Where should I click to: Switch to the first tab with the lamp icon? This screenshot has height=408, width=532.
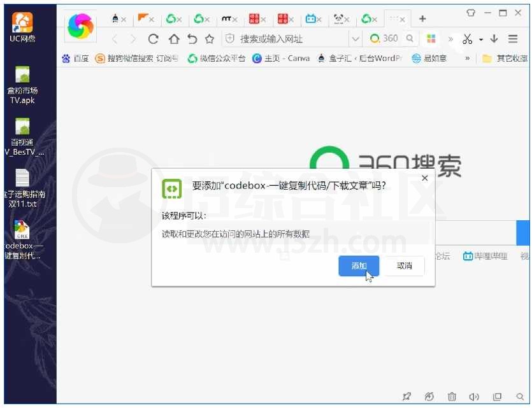click(x=115, y=18)
